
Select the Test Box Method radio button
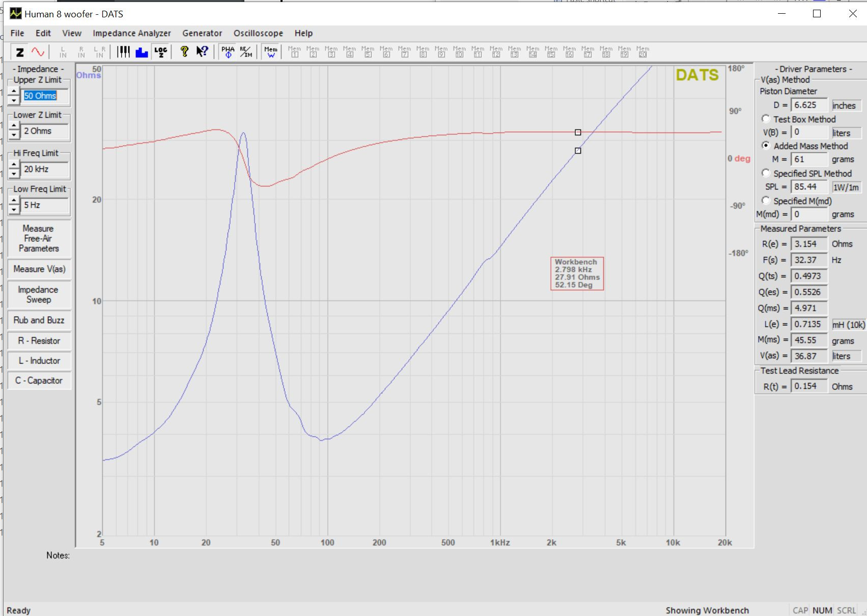click(x=766, y=119)
